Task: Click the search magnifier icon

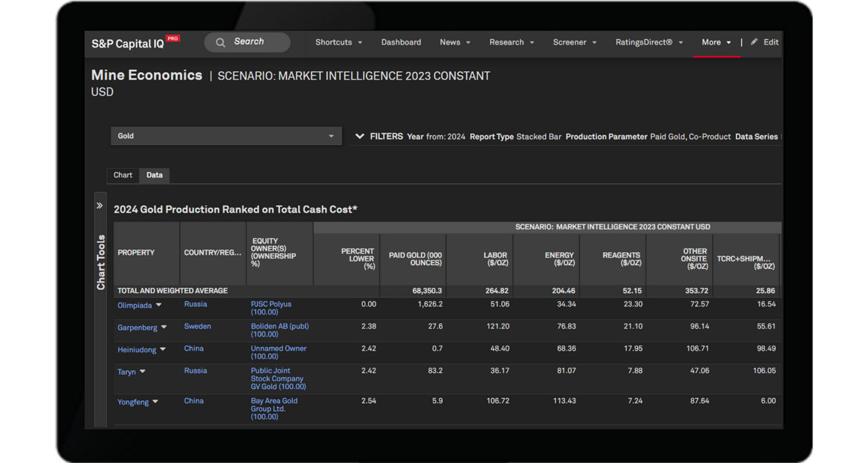Action: [220, 43]
